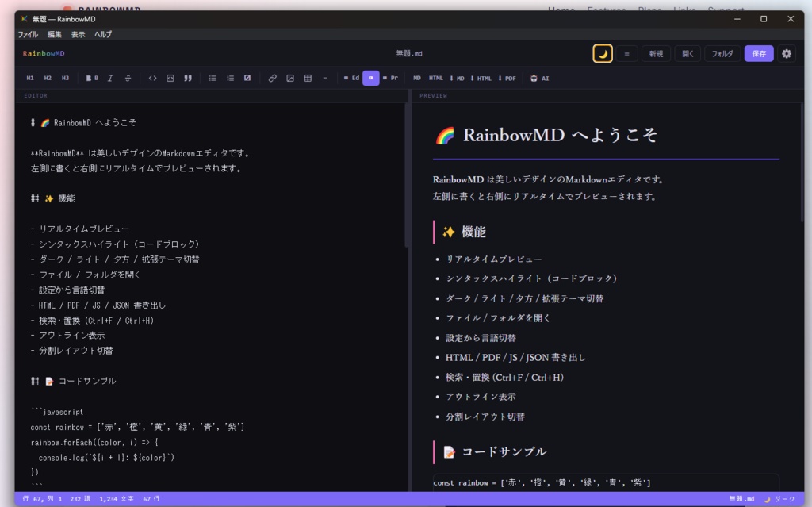Switch to editor-only Ed view mode

[x=353, y=78]
